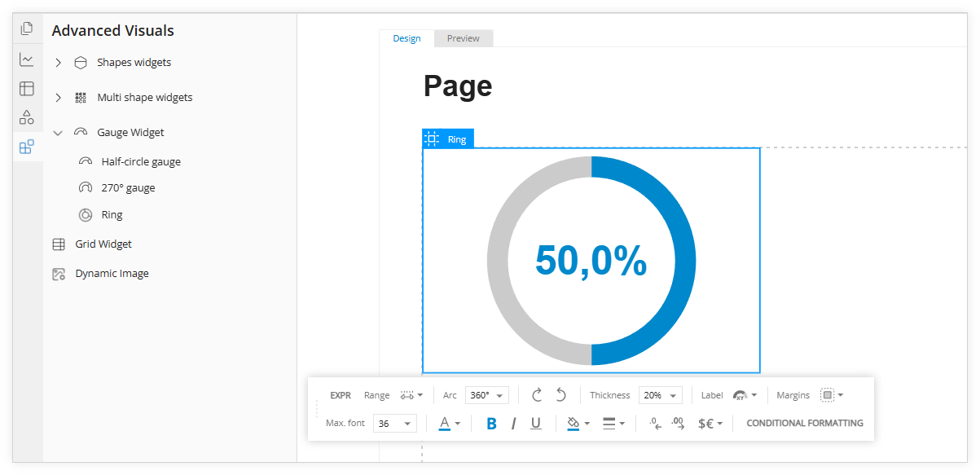980x475 pixels.
Task: Open the fill color picker
Action: (x=577, y=424)
